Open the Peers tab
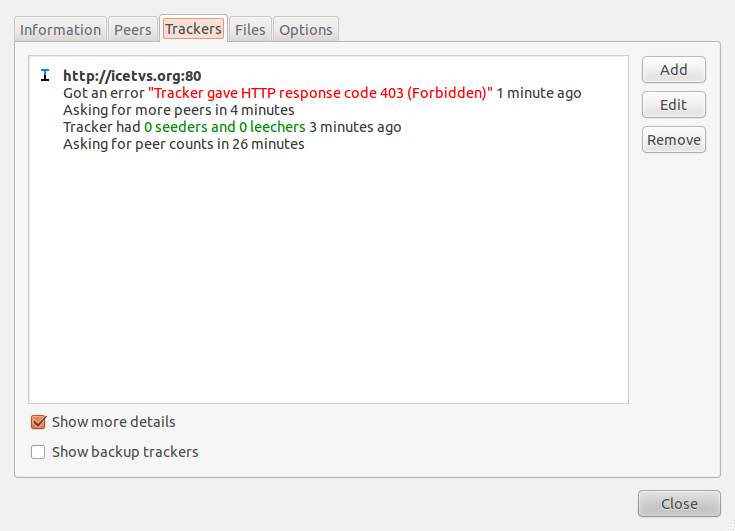Viewport: 735px width, 531px height. click(133, 30)
